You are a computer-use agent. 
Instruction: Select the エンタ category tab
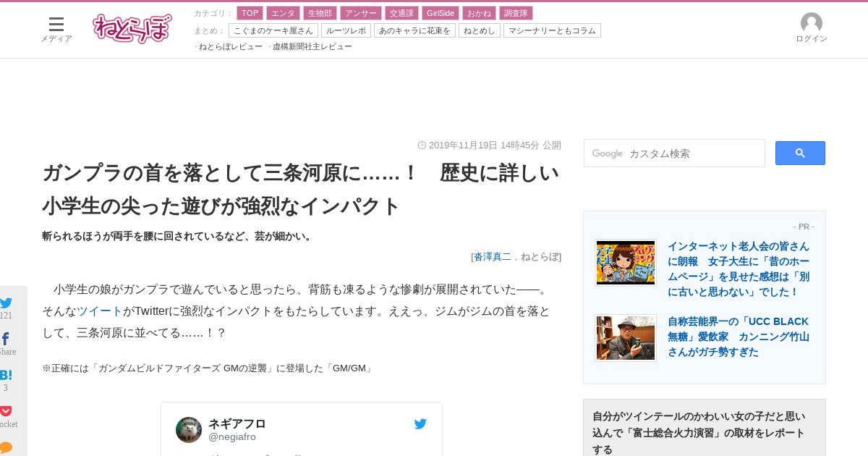click(x=283, y=13)
